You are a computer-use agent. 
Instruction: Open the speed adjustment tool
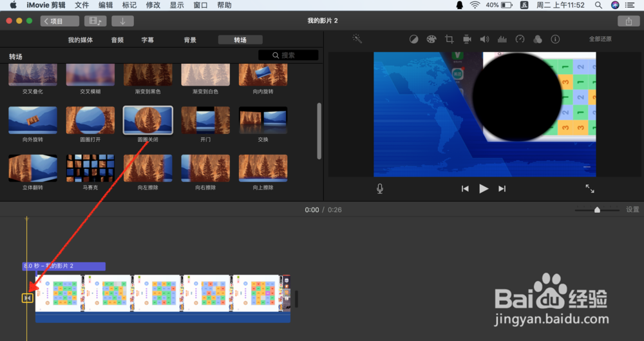click(x=520, y=39)
